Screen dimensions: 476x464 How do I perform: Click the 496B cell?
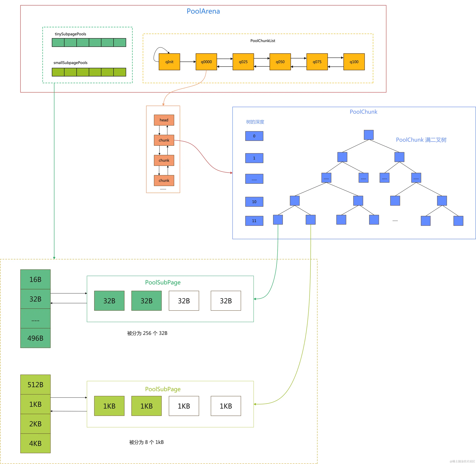[x=35, y=338]
